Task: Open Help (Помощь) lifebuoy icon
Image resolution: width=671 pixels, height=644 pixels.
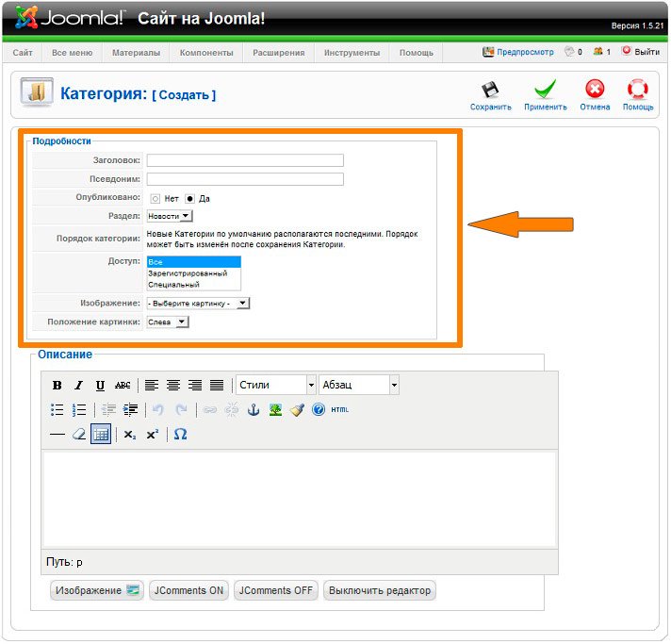Action: (638, 91)
